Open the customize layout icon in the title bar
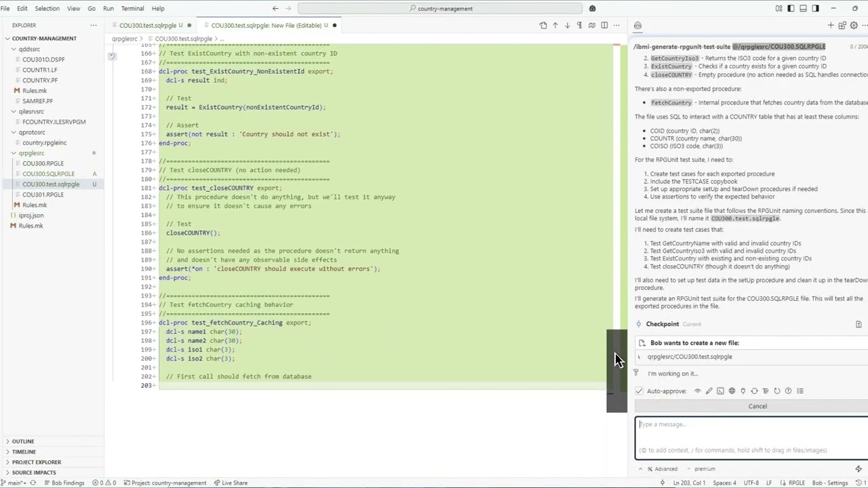The width and height of the screenshot is (868, 488). point(778,8)
